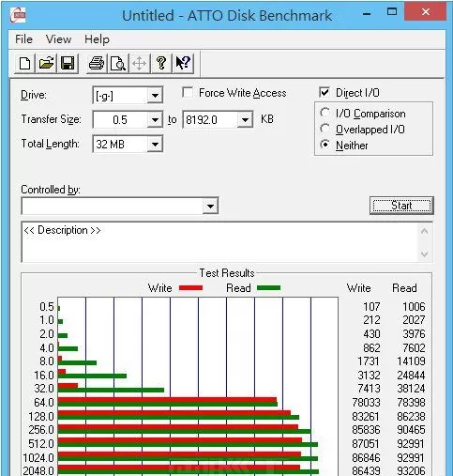Choose the Overlapped I/O radio option
This screenshot has height=476, width=453.
tap(325, 129)
